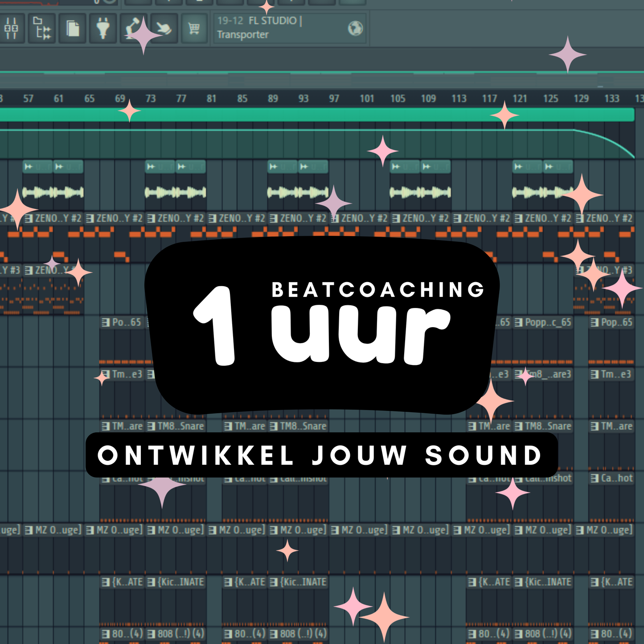Image resolution: width=644 pixels, height=644 pixels.
Task: Click the globe icon in the hint panel
Action: tap(353, 28)
